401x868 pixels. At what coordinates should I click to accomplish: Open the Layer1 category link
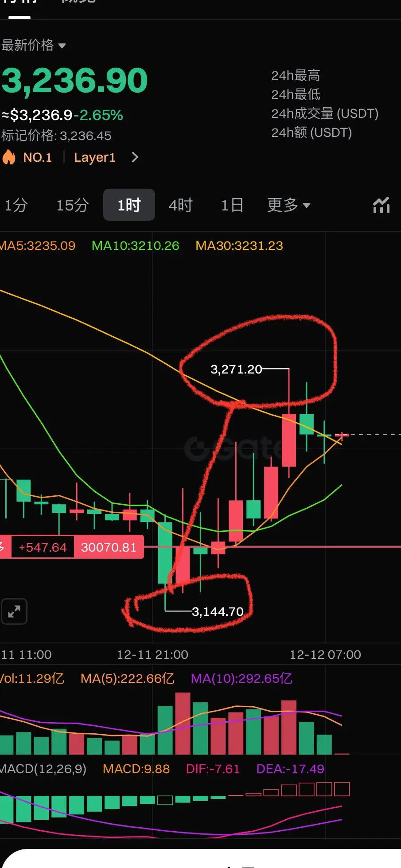(x=95, y=157)
